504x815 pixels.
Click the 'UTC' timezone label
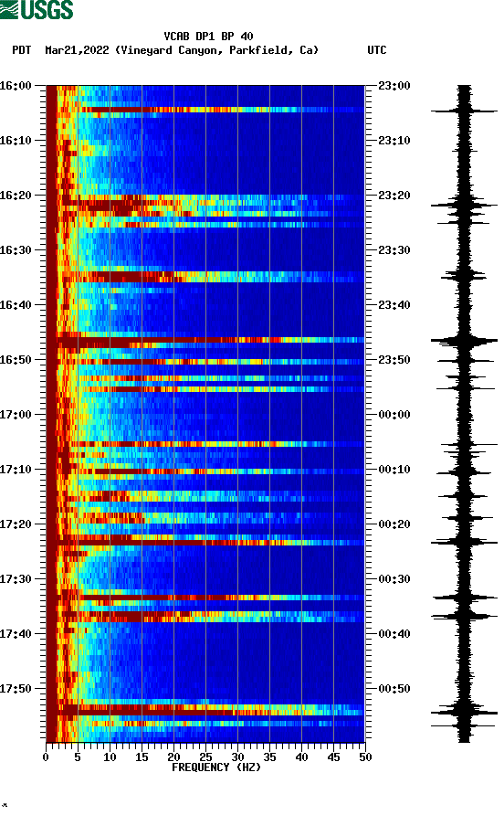pyautogui.click(x=377, y=50)
